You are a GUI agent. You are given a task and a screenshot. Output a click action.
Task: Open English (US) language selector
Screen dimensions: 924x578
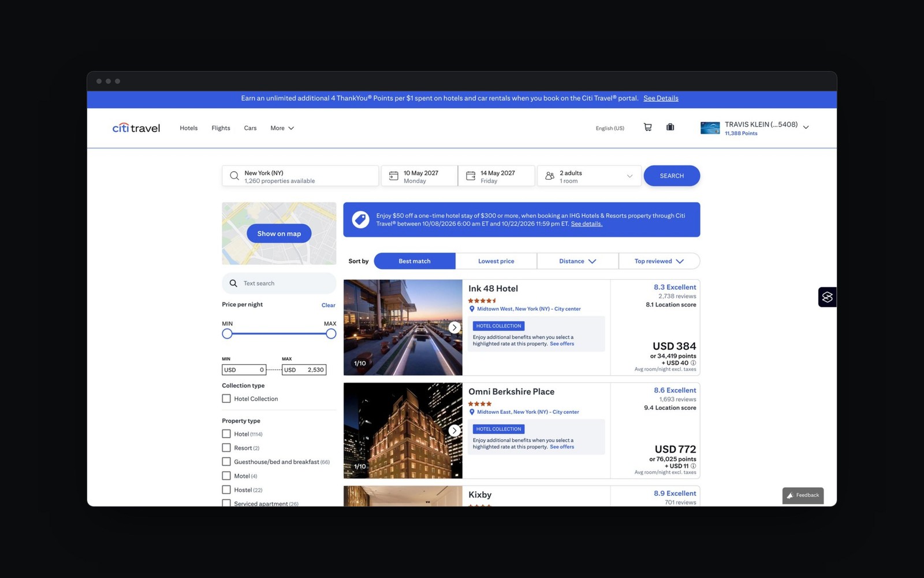[x=610, y=128]
